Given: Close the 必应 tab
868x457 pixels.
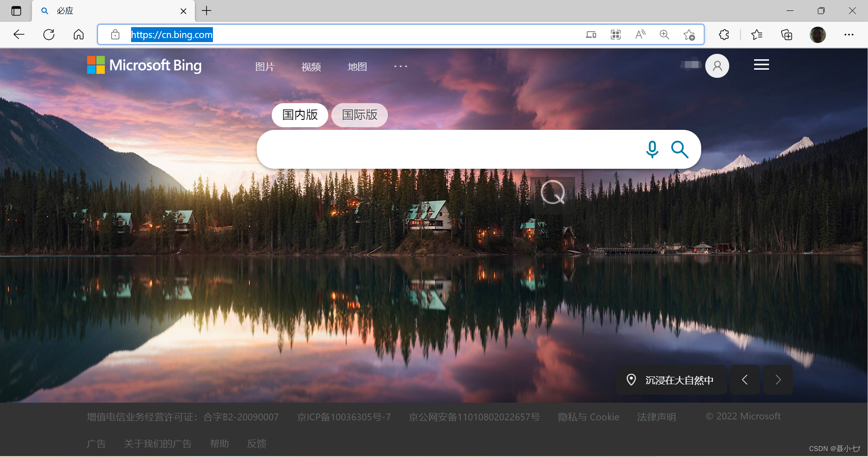Looking at the screenshot, I should coord(184,11).
